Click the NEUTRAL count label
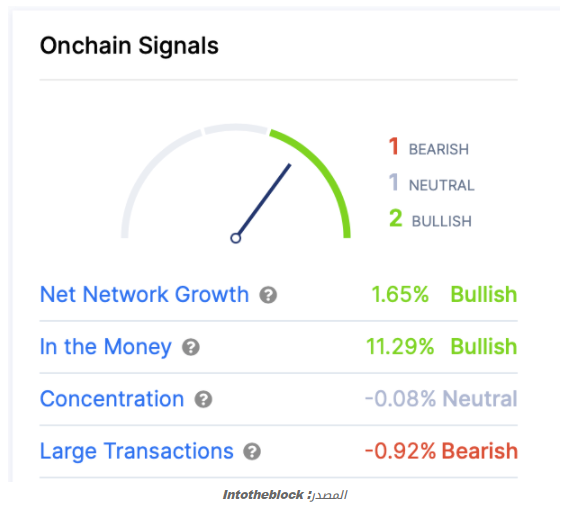Viewport: 562px width, 505px height. (x=432, y=184)
